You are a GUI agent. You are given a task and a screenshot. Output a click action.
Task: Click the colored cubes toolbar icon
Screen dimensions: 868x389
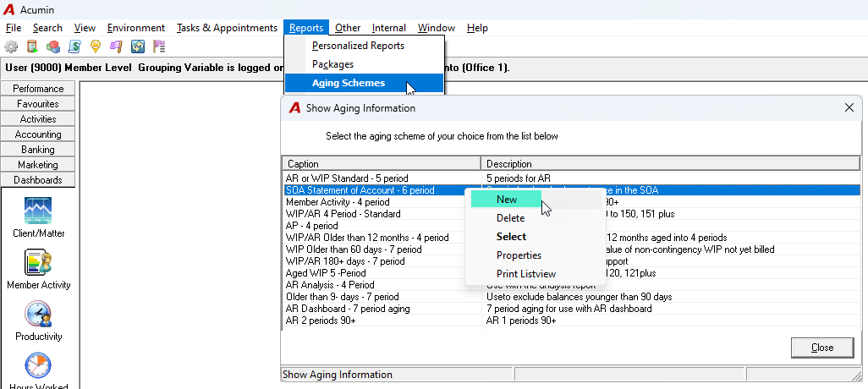(x=53, y=47)
